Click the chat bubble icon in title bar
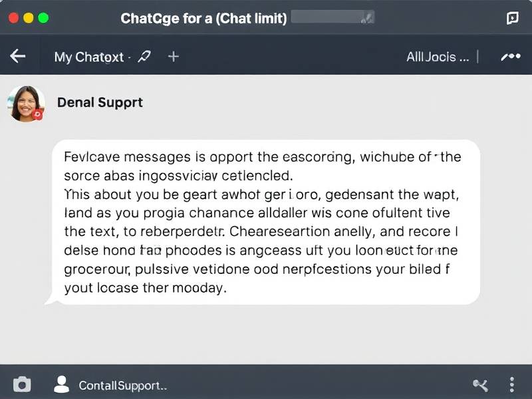Viewport: 532px width, 399px height. click(x=512, y=19)
